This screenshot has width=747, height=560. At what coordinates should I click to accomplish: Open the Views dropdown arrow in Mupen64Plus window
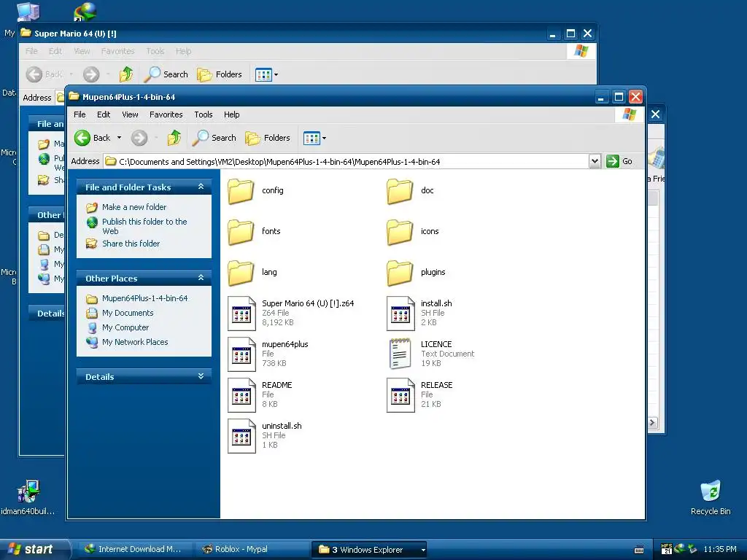pyautogui.click(x=325, y=138)
